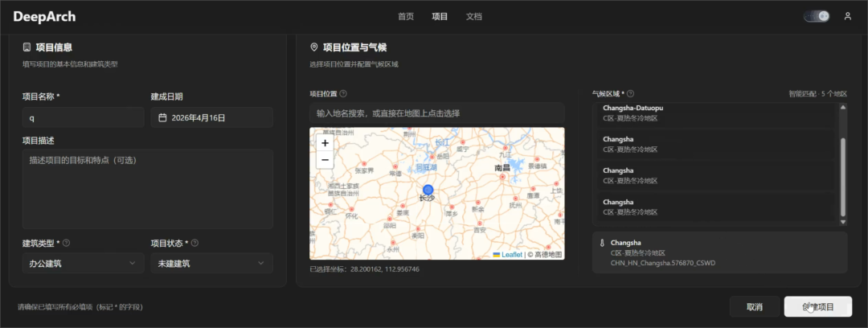Click the calendar icon in 建成日期
The height and width of the screenshot is (328, 868).
pos(162,117)
